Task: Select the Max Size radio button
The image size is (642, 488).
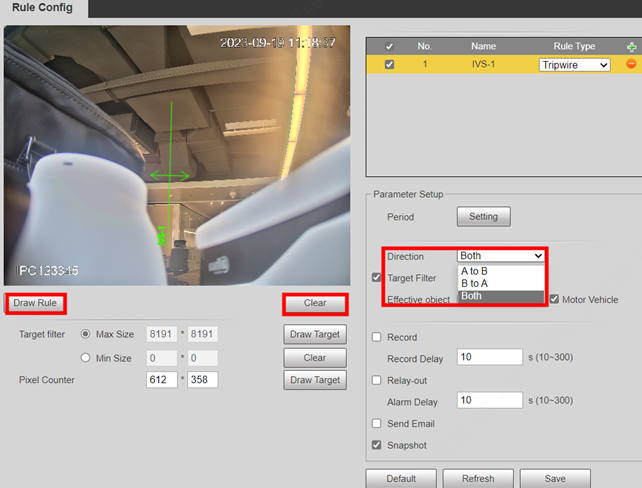Action: coord(85,334)
